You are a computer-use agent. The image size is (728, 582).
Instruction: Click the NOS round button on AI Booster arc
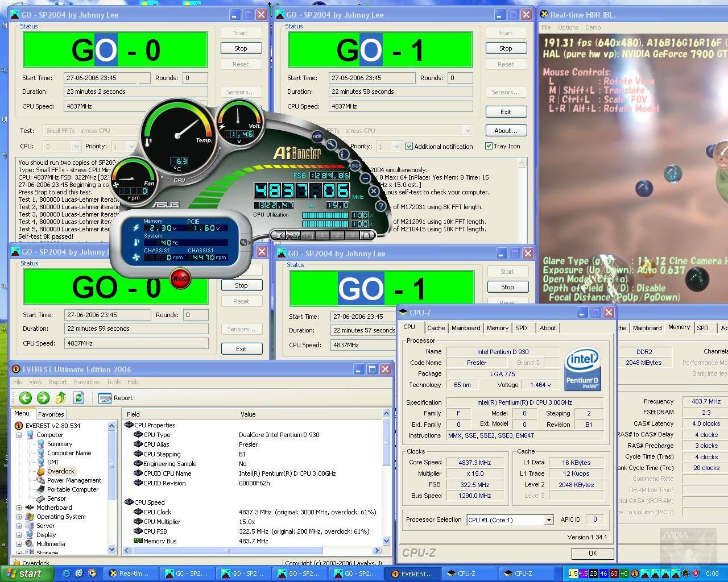click(317, 136)
